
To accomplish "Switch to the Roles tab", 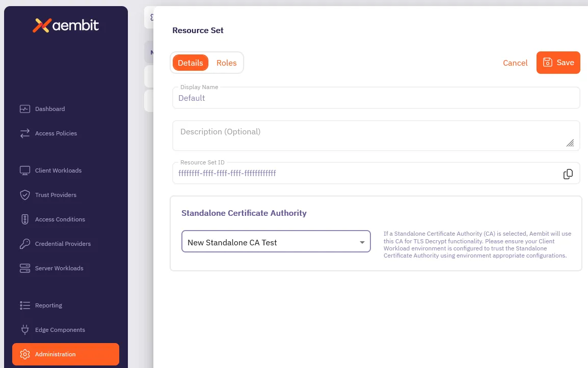I will 226,63.
